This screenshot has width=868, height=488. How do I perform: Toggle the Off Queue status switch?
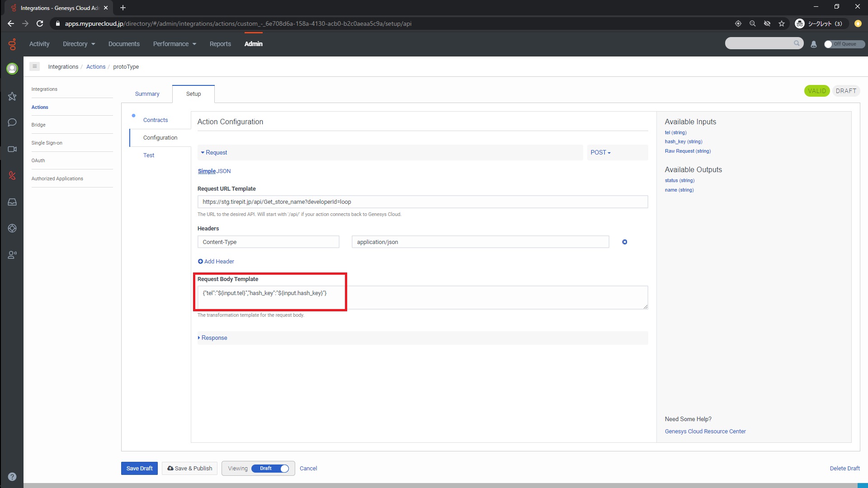click(844, 44)
